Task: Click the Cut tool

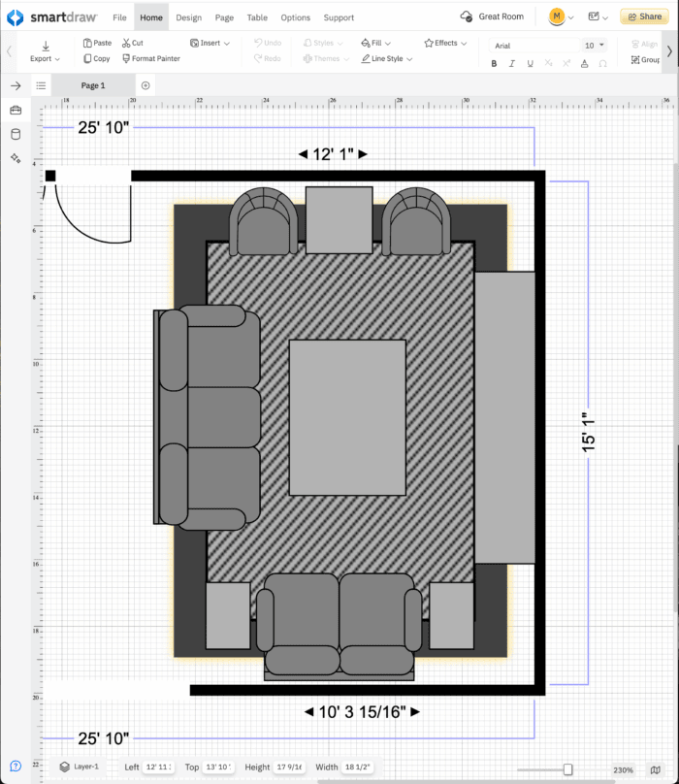Action: 133,43
